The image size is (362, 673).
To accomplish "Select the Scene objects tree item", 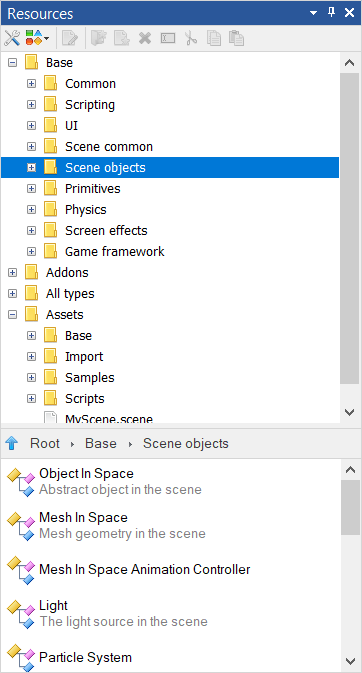I will point(105,168).
